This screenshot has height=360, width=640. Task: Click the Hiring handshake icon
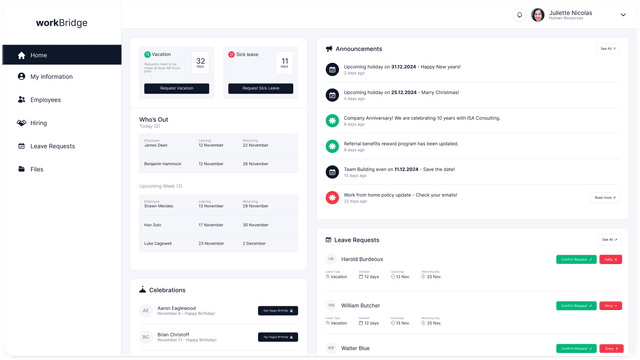click(21, 123)
